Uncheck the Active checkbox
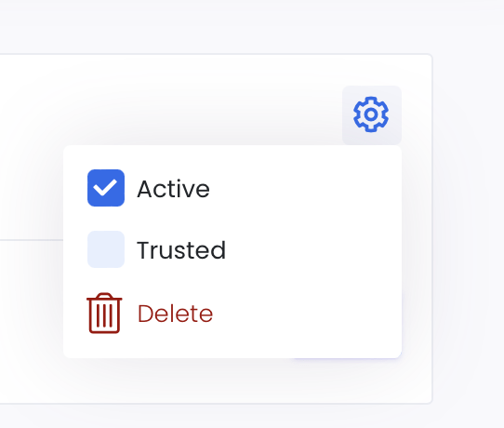Image resolution: width=504 pixels, height=428 pixels. point(106,188)
